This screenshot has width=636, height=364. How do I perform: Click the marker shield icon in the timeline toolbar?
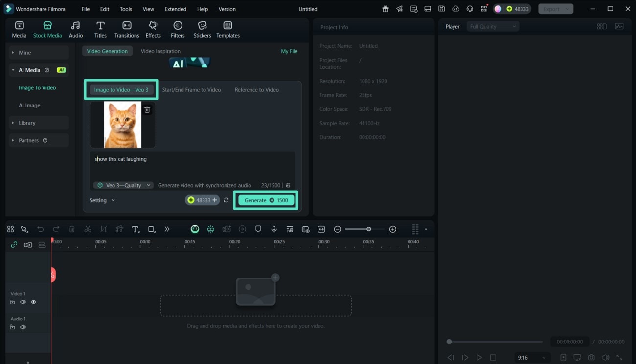tap(258, 229)
